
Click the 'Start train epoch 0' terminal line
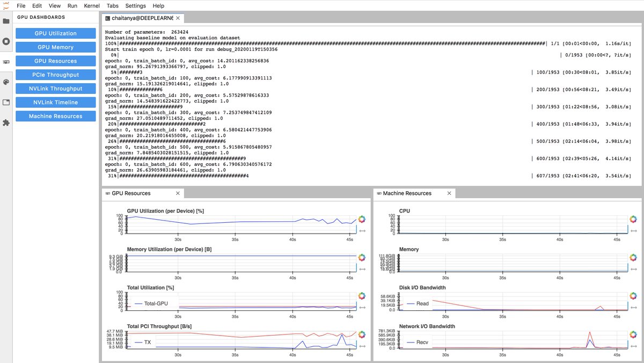coord(191,49)
